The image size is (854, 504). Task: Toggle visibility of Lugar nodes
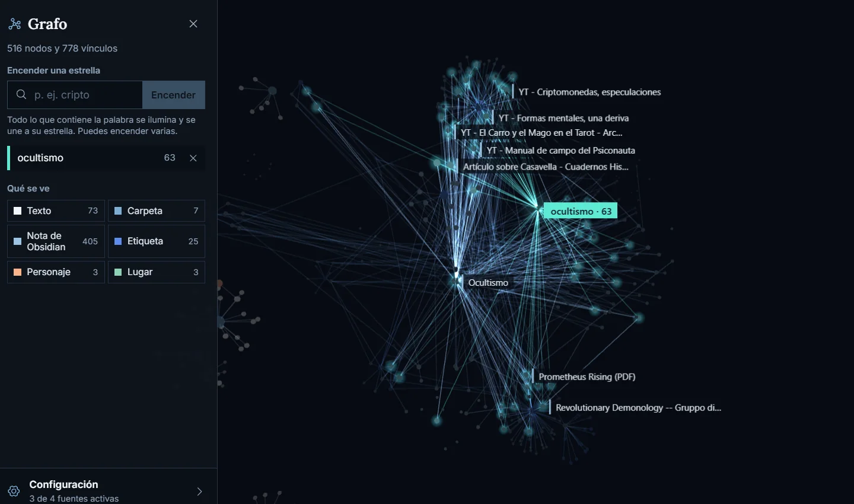coord(157,272)
